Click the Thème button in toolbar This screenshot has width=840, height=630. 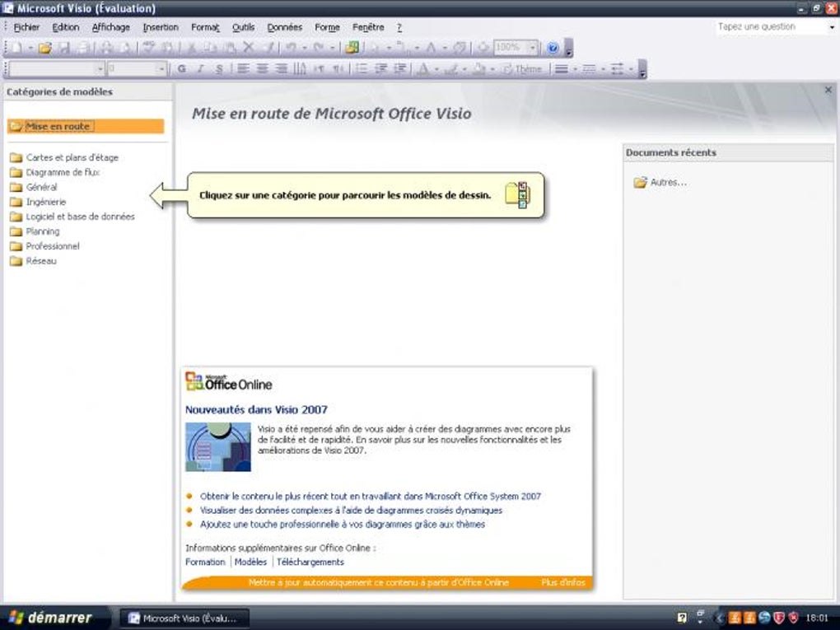coord(522,68)
